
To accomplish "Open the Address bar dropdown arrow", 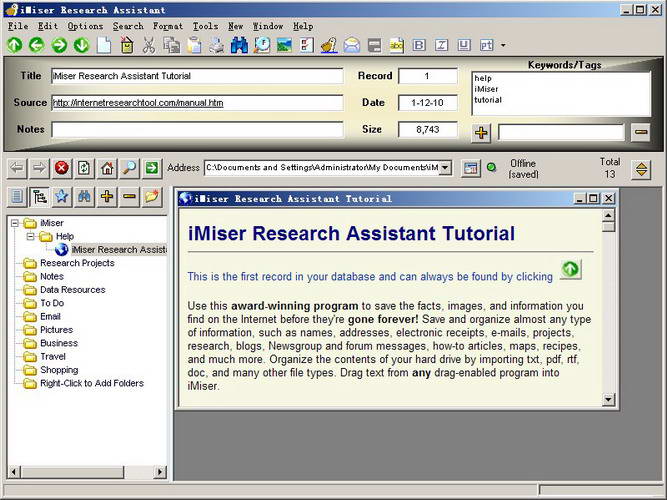I will (445, 168).
